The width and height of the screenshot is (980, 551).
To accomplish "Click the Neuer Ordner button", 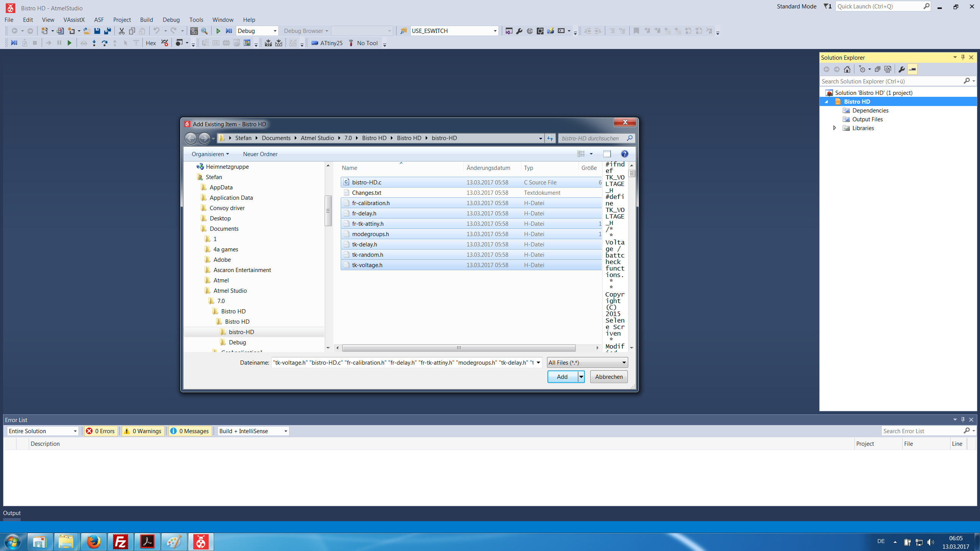I will coord(260,154).
